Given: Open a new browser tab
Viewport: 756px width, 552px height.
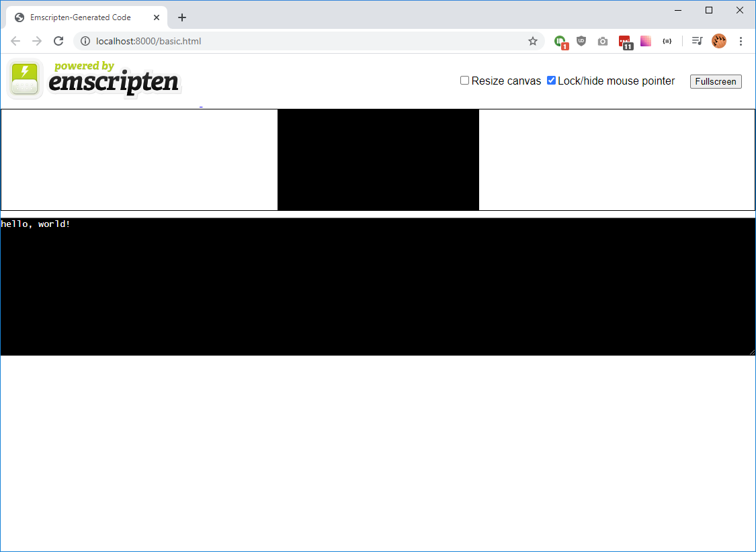Looking at the screenshot, I should [x=181, y=17].
